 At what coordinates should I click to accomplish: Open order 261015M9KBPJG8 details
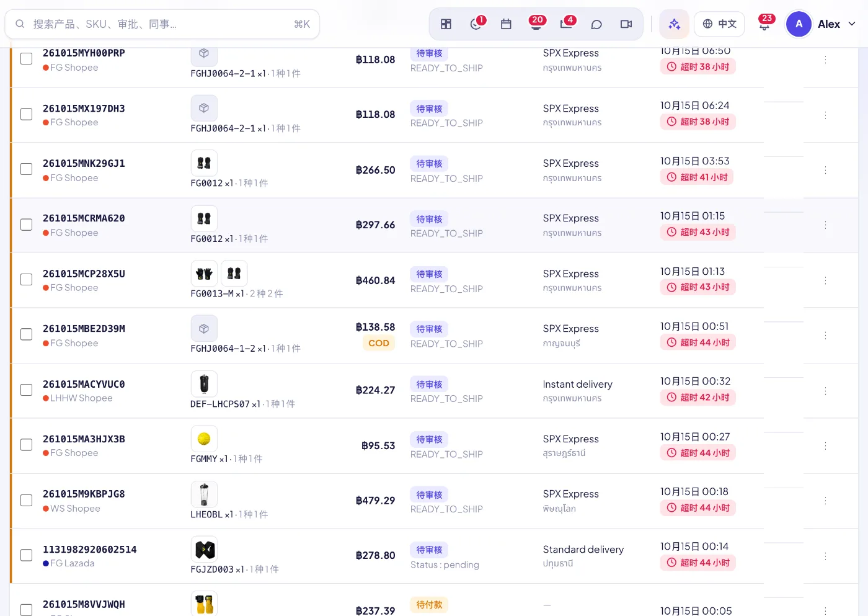[x=84, y=494]
